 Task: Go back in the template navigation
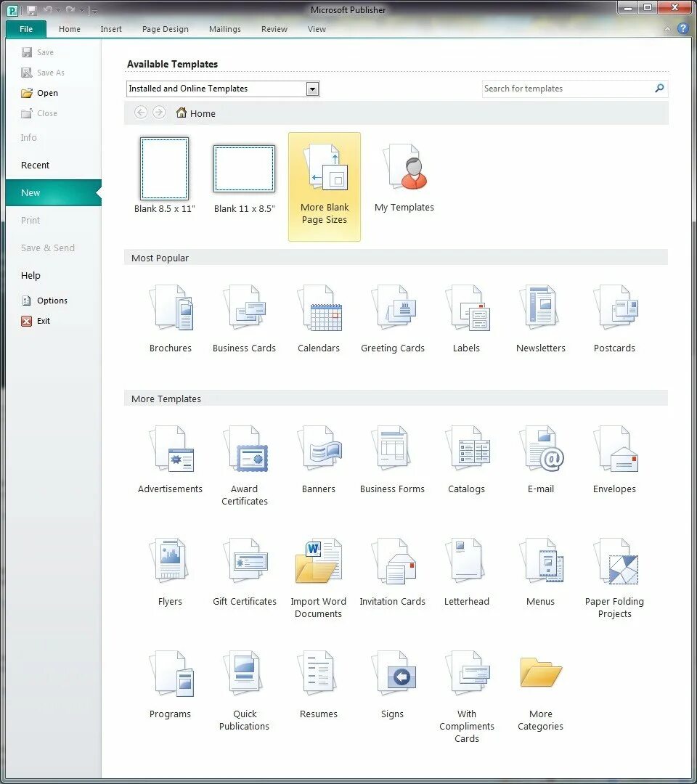pos(141,113)
